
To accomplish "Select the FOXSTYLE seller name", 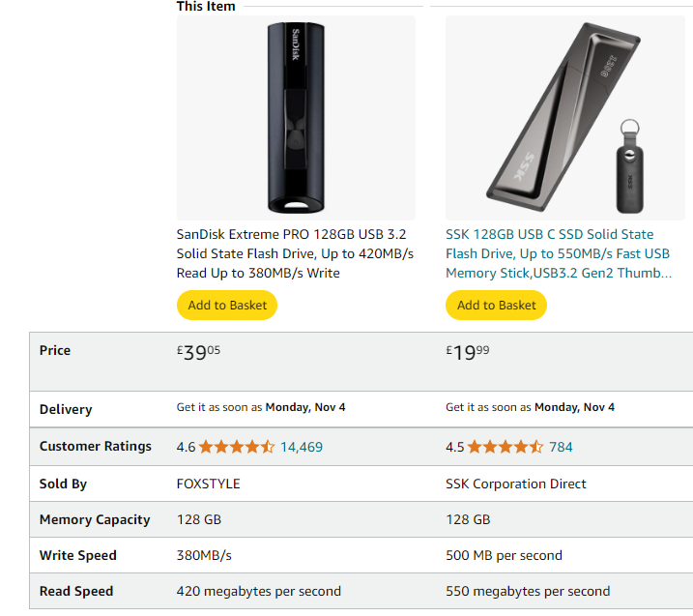I will 208,484.
